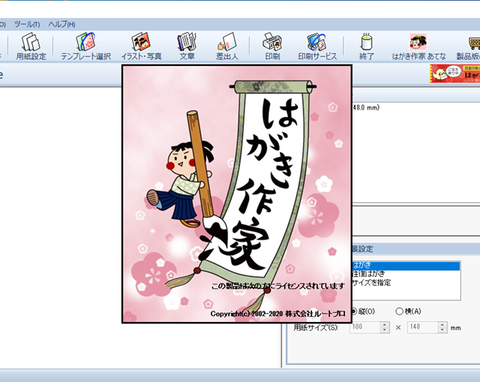Open 差出人 sender settings
Screen dimensions: 480x382
click(227, 46)
